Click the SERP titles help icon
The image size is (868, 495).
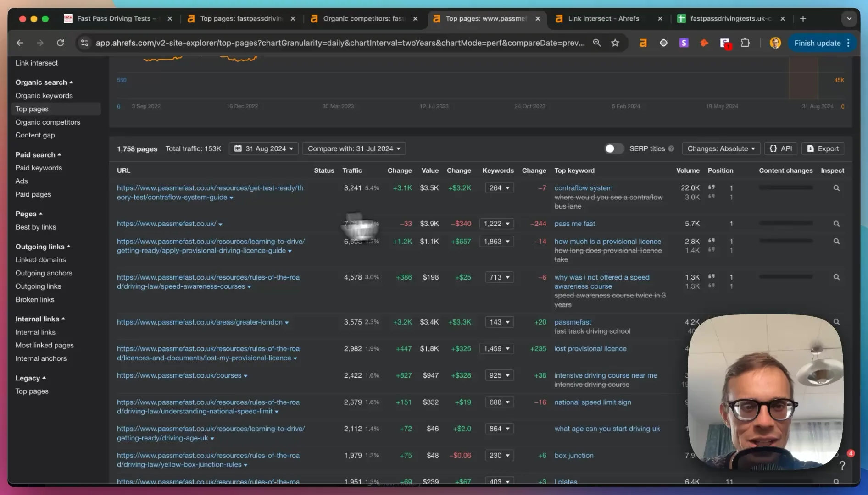tap(671, 148)
